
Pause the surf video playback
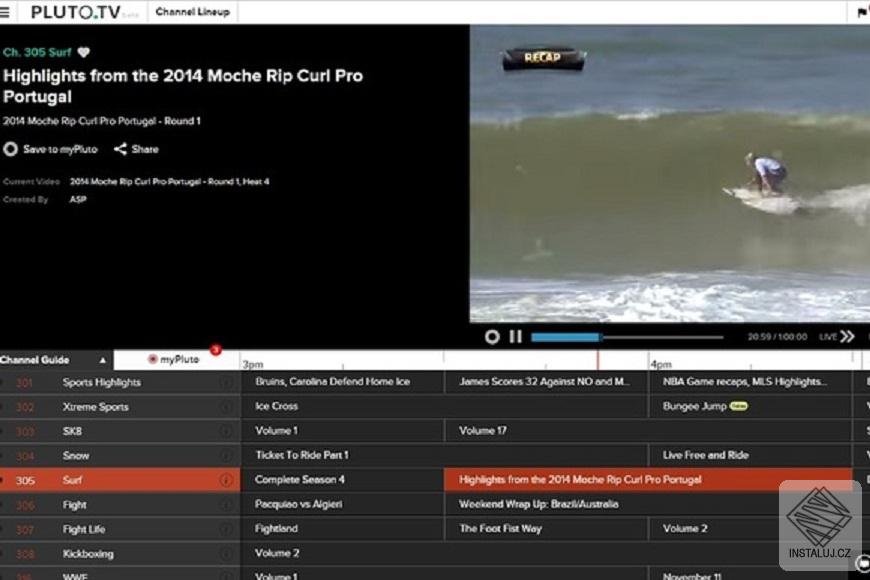point(515,337)
